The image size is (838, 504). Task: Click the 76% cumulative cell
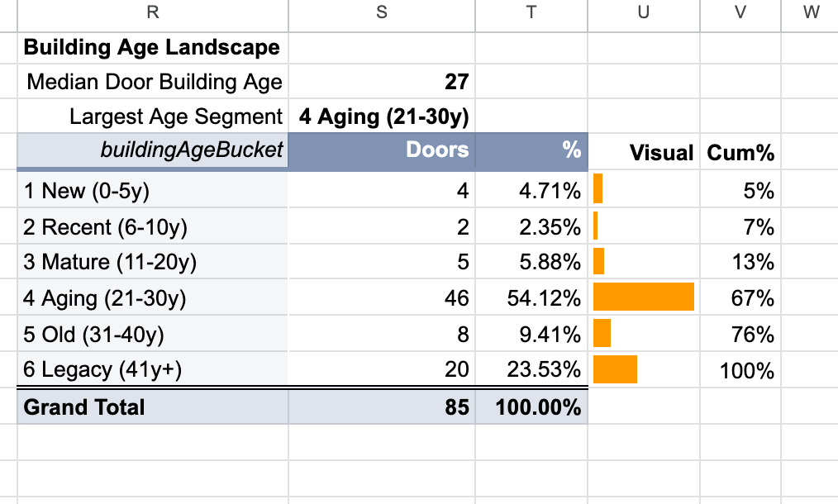(740, 334)
